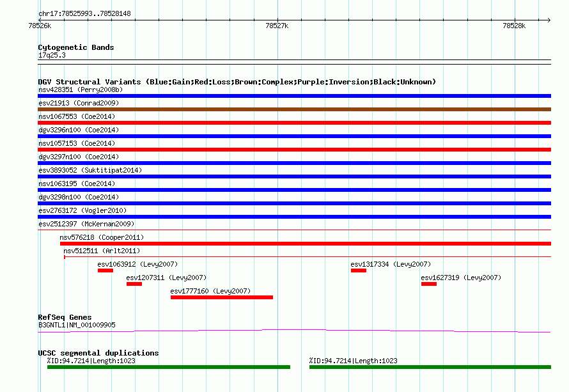Click the nsv1067553 (Coe2014) label
This screenshot has height=392, width=569.
77,116
